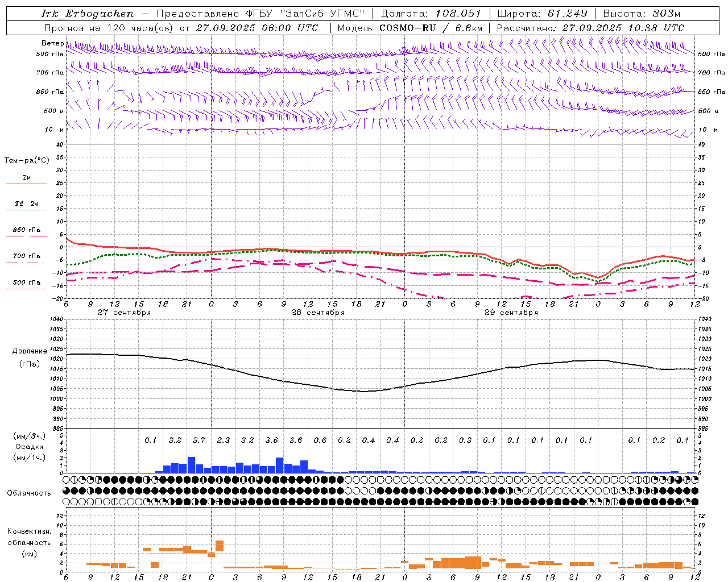This screenshot has width=728, height=582.
Task: Click the precipitation value 0.6
Action: coord(320,440)
